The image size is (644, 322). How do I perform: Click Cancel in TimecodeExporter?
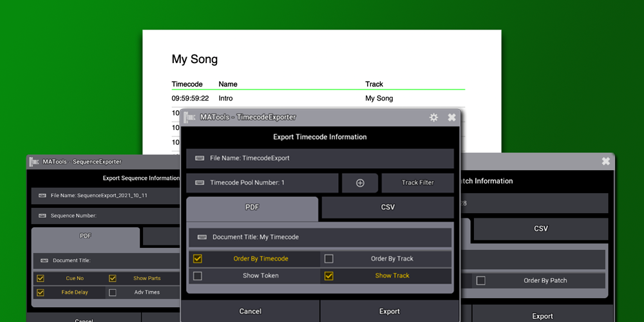[250, 311]
